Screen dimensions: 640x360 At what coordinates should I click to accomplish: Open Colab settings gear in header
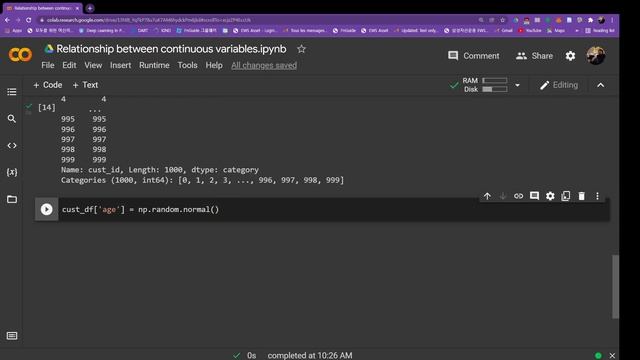571,56
